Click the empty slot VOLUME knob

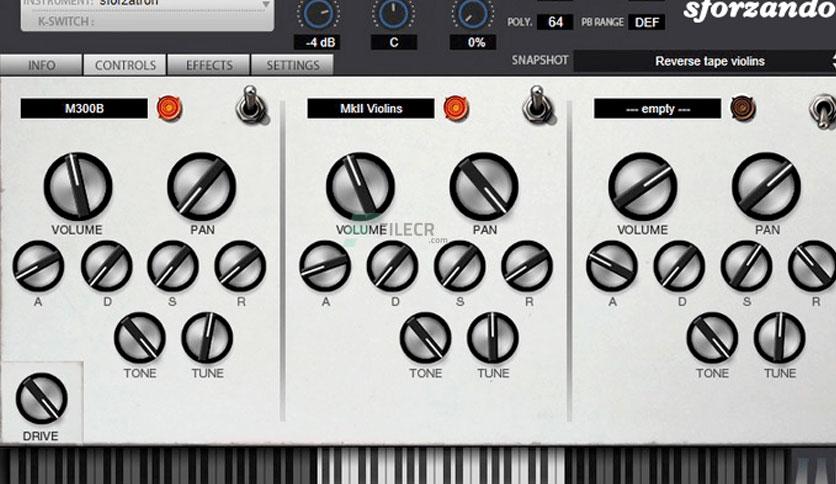[x=642, y=187]
